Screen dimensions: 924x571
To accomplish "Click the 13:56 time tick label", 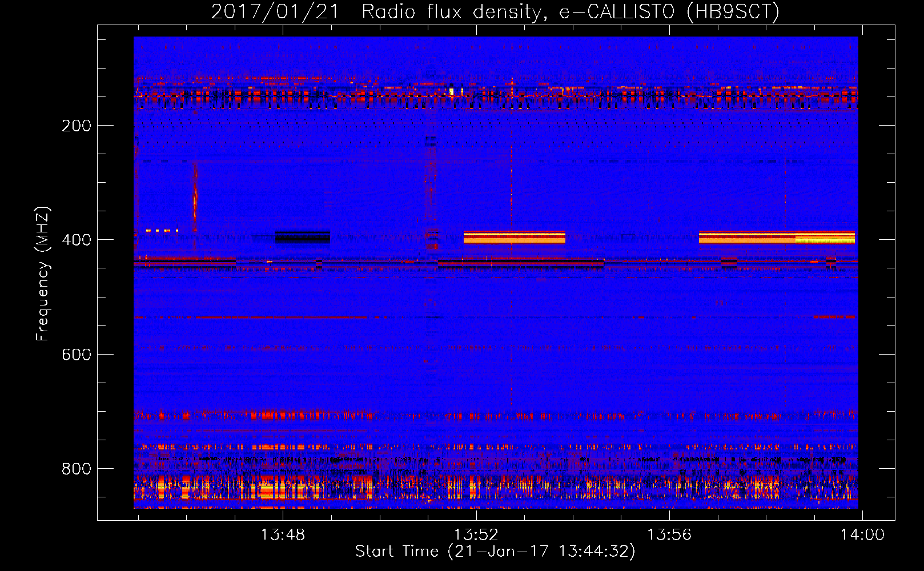I will pos(669,535).
